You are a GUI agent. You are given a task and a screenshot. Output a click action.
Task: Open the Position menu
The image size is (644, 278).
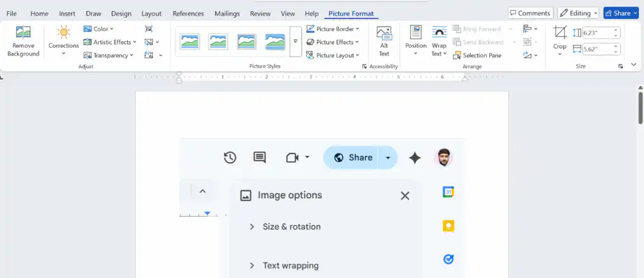coord(416,41)
